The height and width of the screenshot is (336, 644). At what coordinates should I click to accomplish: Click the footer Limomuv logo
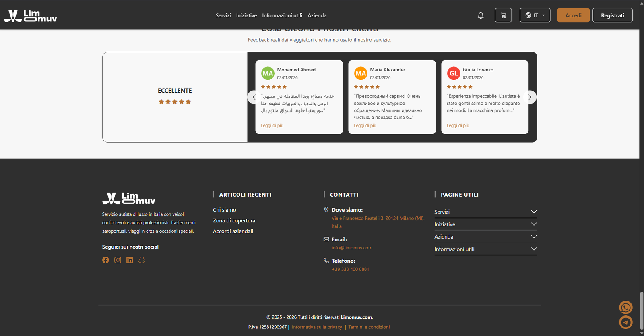[129, 198]
